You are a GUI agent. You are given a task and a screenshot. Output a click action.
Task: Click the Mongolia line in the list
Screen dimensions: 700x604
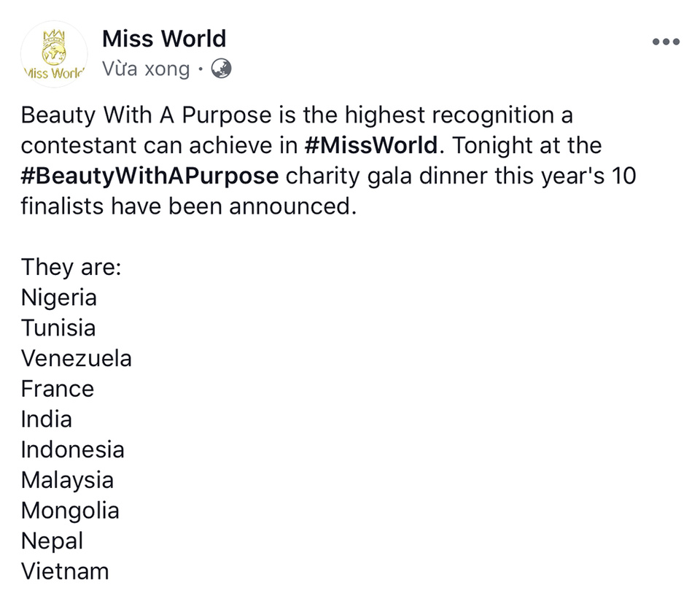click(x=70, y=511)
